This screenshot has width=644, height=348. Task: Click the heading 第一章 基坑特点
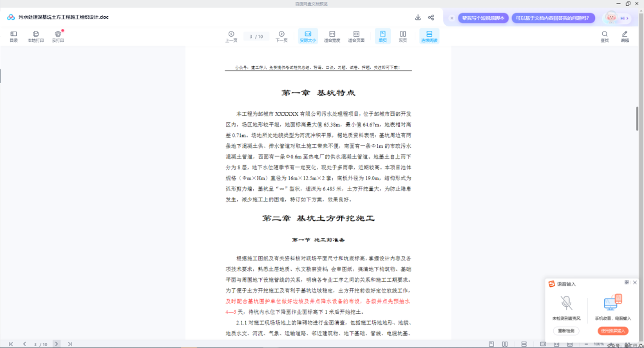tap(318, 93)
